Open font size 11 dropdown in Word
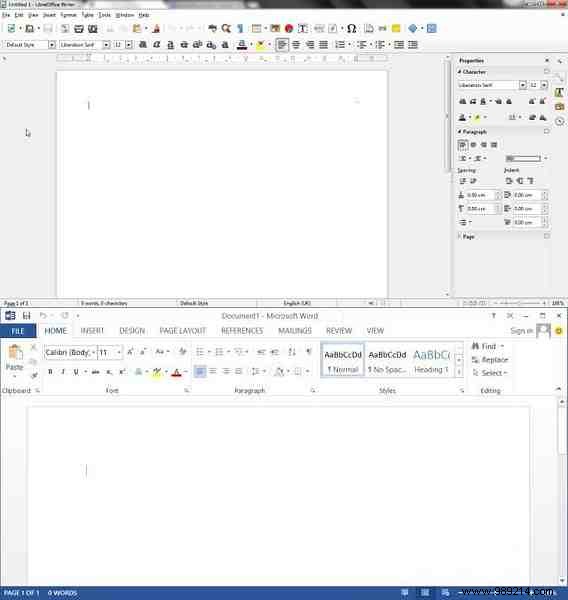Viewport: 568px width, 600px height. [x=119, y=352]
